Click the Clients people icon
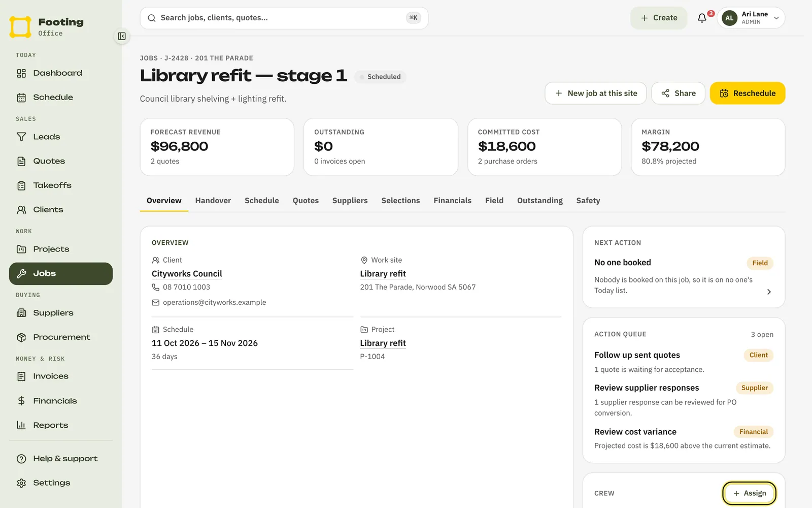This screenshot has width=812, height=508. click(21, 210)
